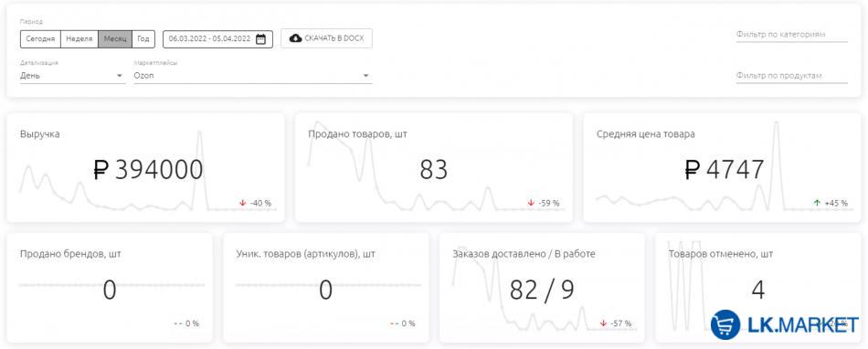Viewport: 868px width, 349px height.
Task: Click red arrow on Продано товаров card
Action: tap(531, 203)
